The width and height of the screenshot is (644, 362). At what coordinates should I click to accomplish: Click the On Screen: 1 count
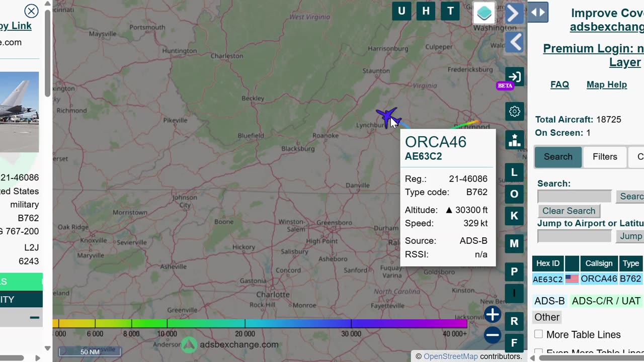coord(562,133)
